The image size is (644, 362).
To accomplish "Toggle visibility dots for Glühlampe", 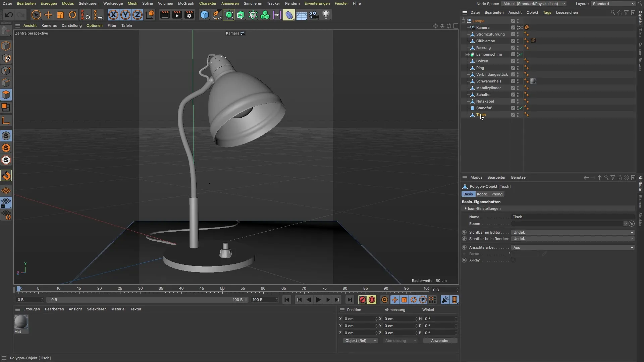I will pos(518,41).
